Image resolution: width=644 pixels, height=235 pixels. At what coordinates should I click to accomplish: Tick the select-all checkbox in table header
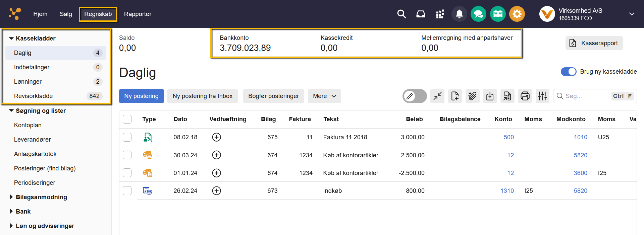pos(127,119)
